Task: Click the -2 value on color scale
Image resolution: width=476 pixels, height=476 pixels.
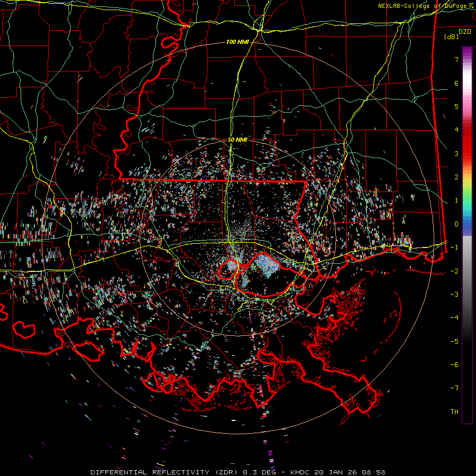Action: click(454, 271)
